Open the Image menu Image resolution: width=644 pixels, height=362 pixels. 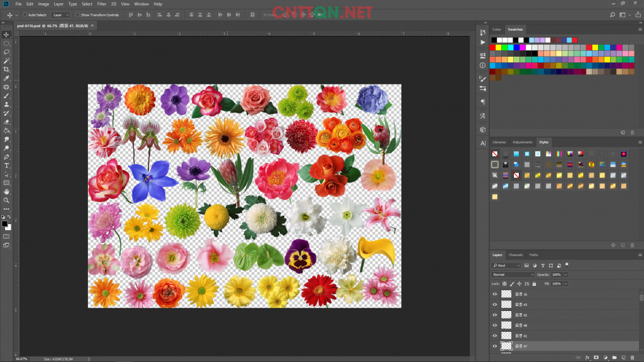(43, 4)
